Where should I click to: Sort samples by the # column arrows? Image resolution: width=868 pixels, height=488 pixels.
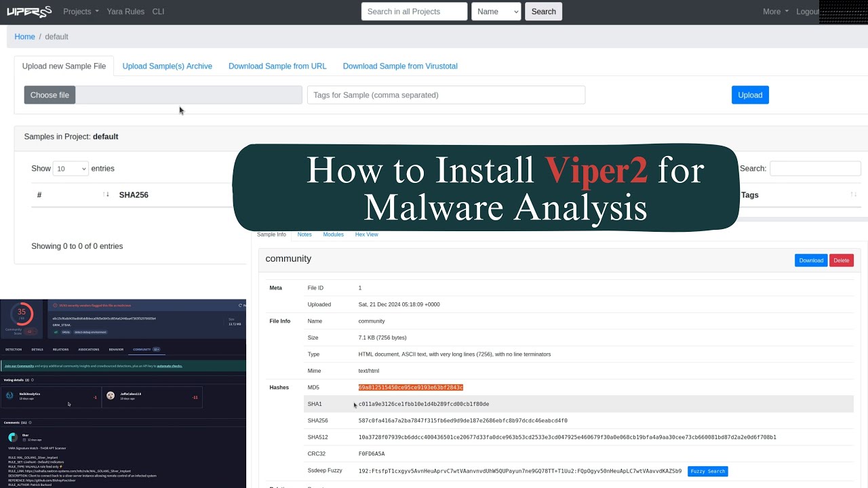click(x=106, y=195)
